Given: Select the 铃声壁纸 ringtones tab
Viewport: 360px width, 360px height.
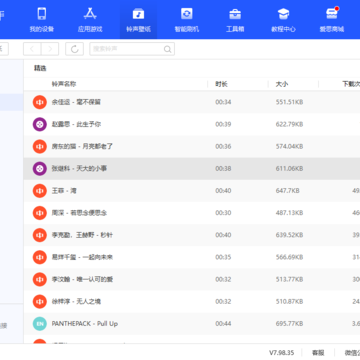Looking at the screenshot, I should [138, 20].
